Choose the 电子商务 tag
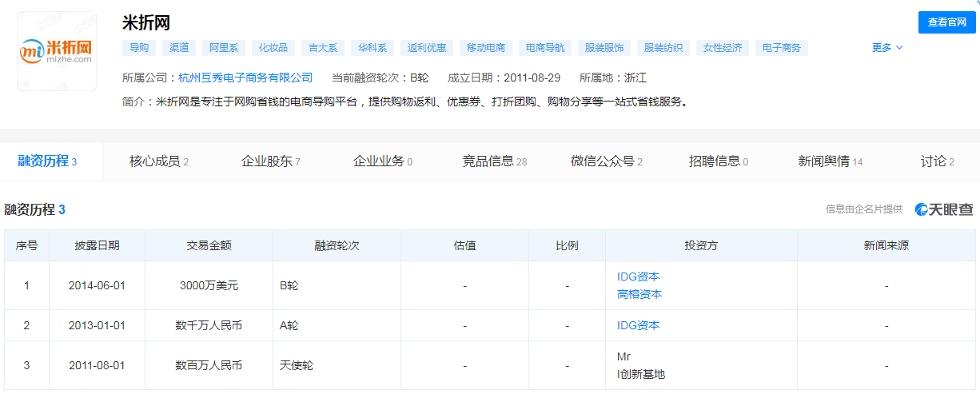The image size is (980, 394). pyautogui.click(x=781, y=48)
